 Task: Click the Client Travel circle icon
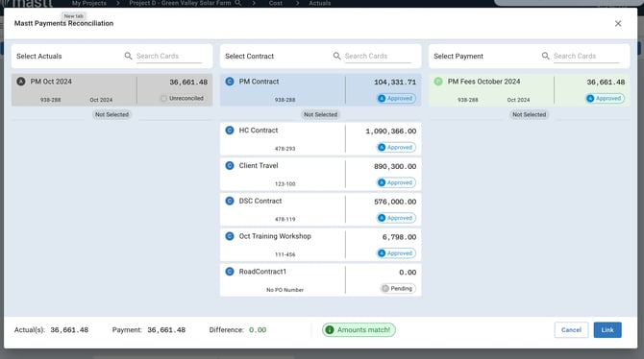[230, 165]
